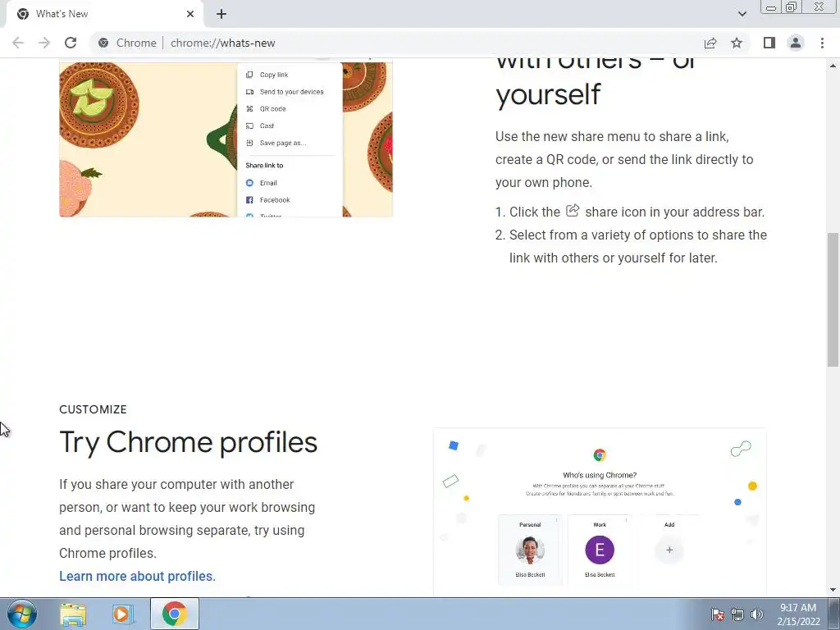Viewport: 840px width, 630px height.
Task: Click the Personal profile card in illustration
Action: point(531,549)
